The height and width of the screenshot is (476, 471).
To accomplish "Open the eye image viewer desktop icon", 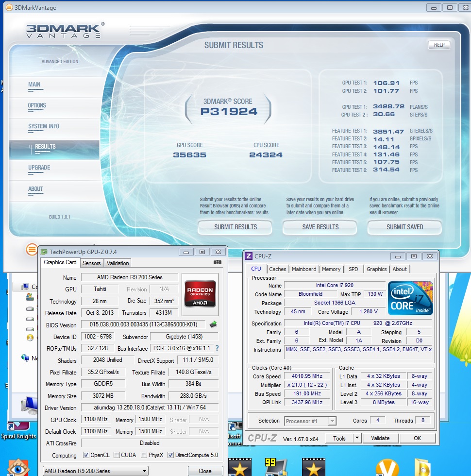I will click(18, 467).
